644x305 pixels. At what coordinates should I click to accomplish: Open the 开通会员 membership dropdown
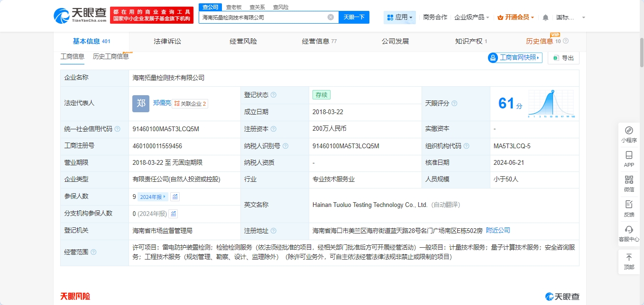516,18
